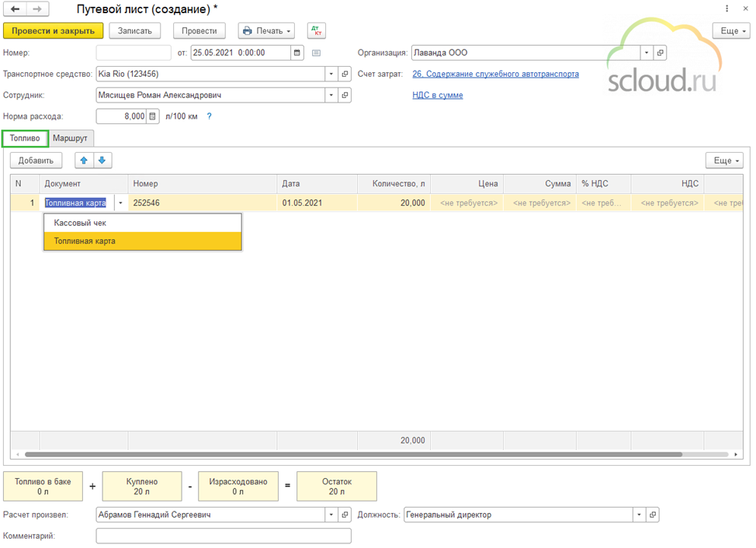This screenshot has width=756, height=548.
Task: Click the Дата column header
Action: pos(317,184)
